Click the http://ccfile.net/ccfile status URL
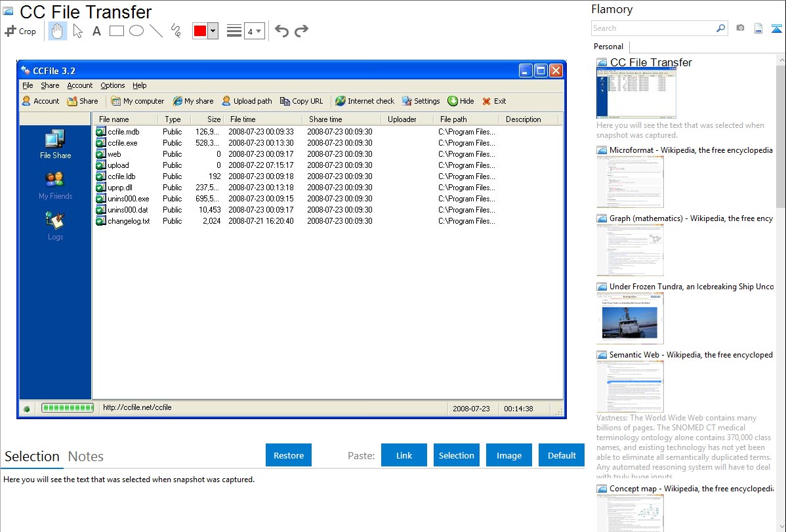This screenshot has width=786, height=532. click(137, 407)
